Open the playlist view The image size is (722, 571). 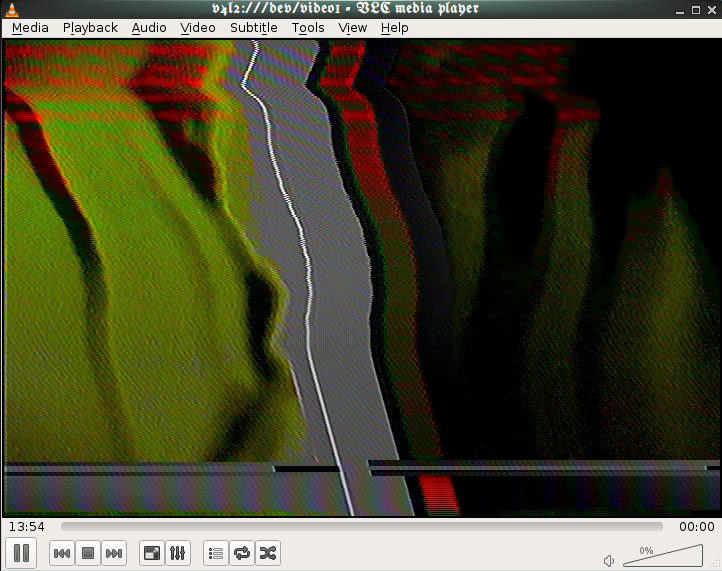click(x=215, y=553)
